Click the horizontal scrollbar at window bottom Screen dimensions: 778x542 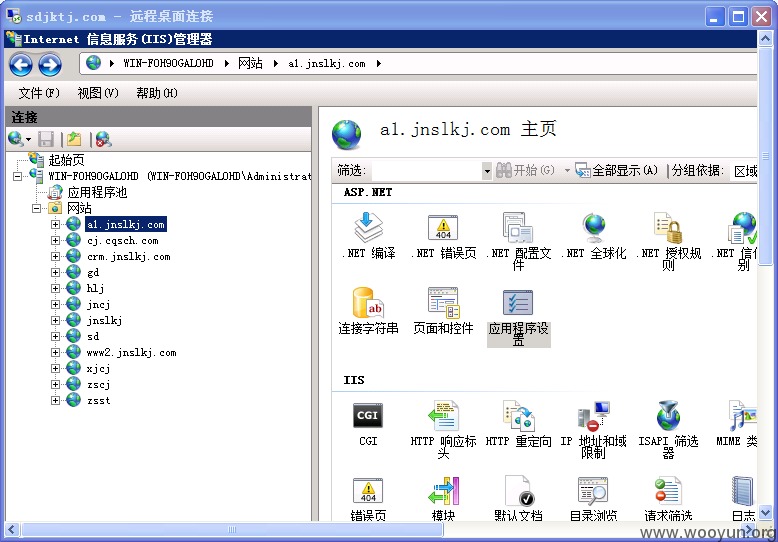[x=232, y=530]
